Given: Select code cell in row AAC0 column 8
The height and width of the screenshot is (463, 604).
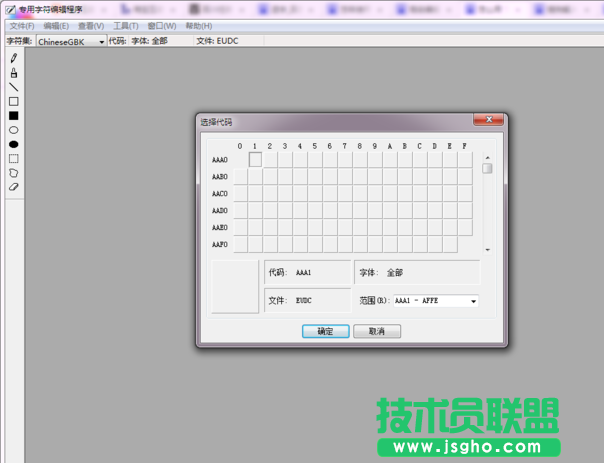Looking at the screenshot, I should click(360, 193).
